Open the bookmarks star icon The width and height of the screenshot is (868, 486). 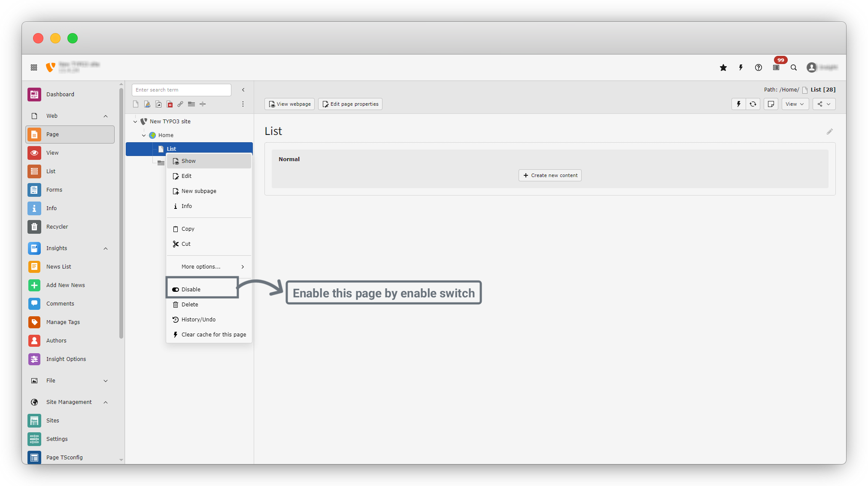pos(723,67)
